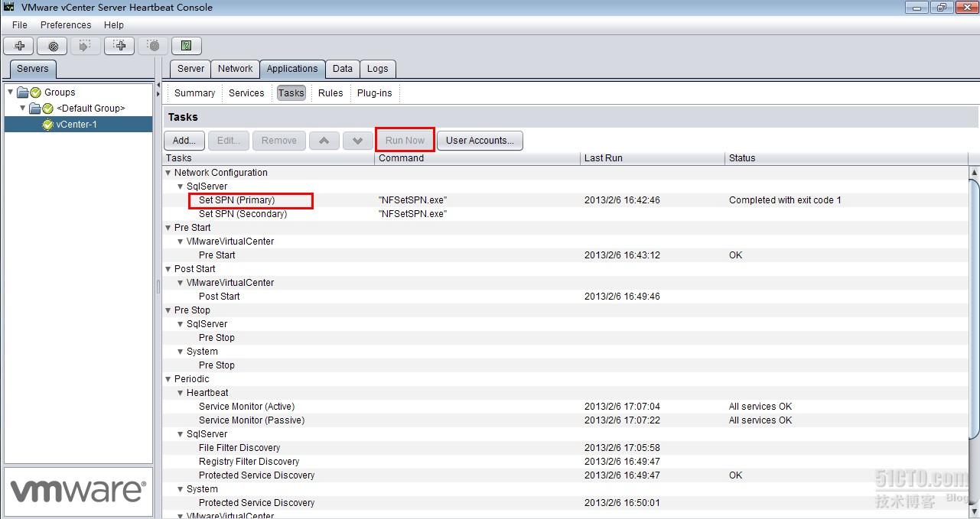Viewport: 980px width, 519px height.
Task: Select the Set SPN (Secondary) task
Action: (x=243, y=214)
